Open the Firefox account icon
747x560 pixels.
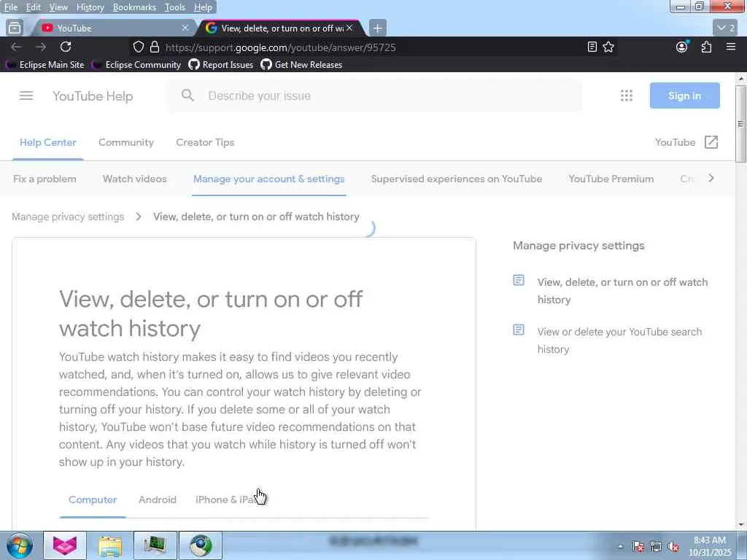(682, 47)
